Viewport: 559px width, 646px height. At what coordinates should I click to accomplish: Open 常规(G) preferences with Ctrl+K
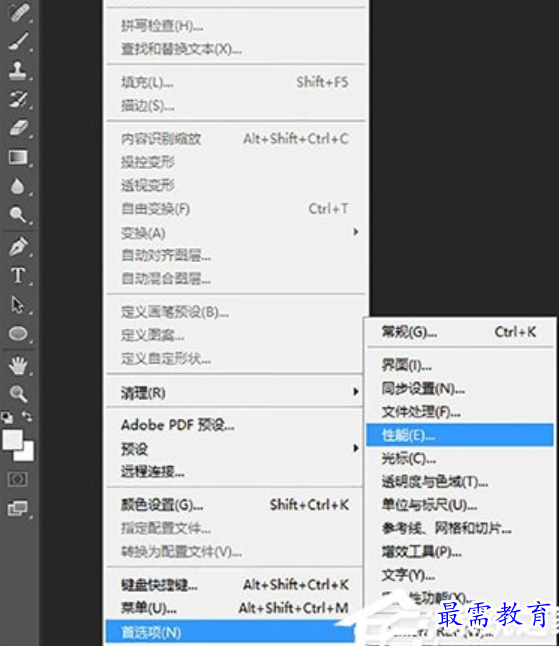(460, 332)
